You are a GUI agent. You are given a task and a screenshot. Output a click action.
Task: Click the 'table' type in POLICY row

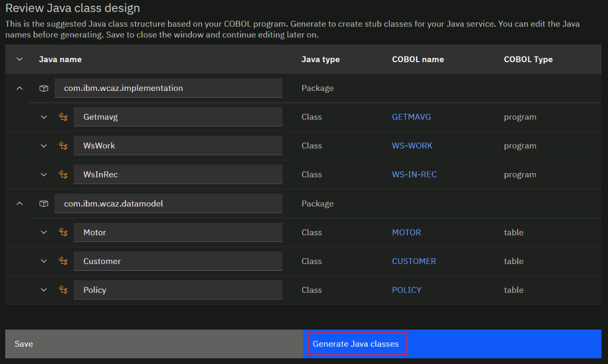point(514,290)
